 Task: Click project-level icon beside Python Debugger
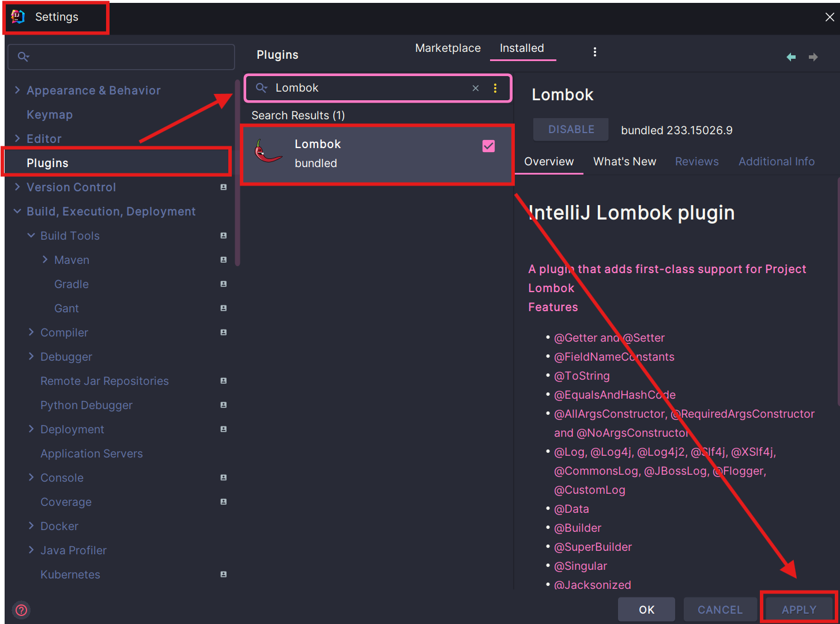pos(223,405)
